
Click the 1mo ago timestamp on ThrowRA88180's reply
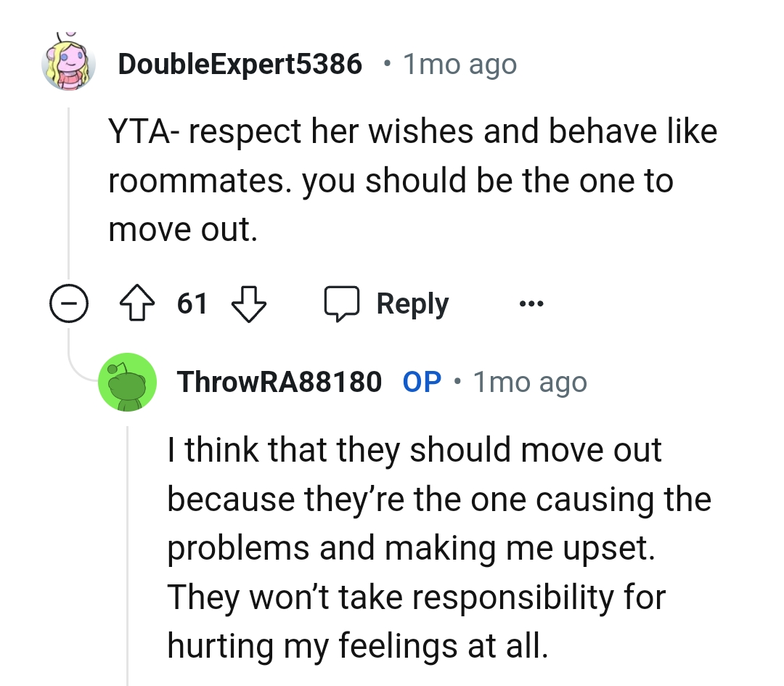point(530,382)
